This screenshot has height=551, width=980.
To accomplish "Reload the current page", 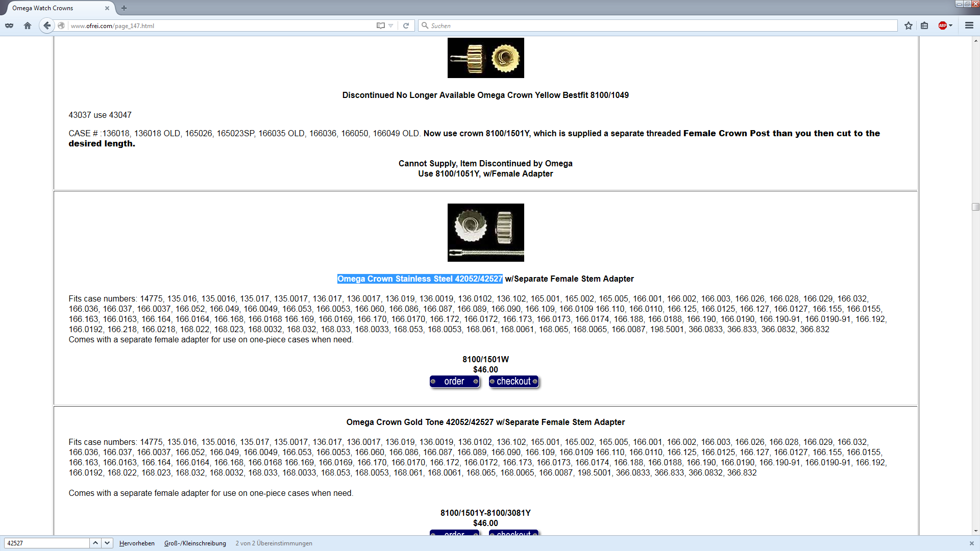I will click(x=406, y=26).
